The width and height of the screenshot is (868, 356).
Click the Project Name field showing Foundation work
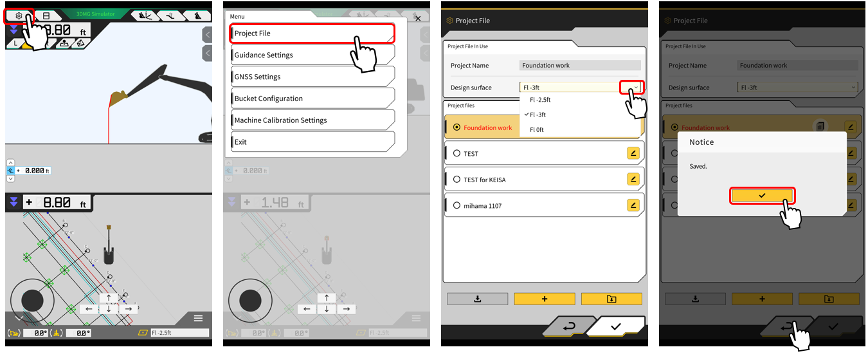[579, 66]
